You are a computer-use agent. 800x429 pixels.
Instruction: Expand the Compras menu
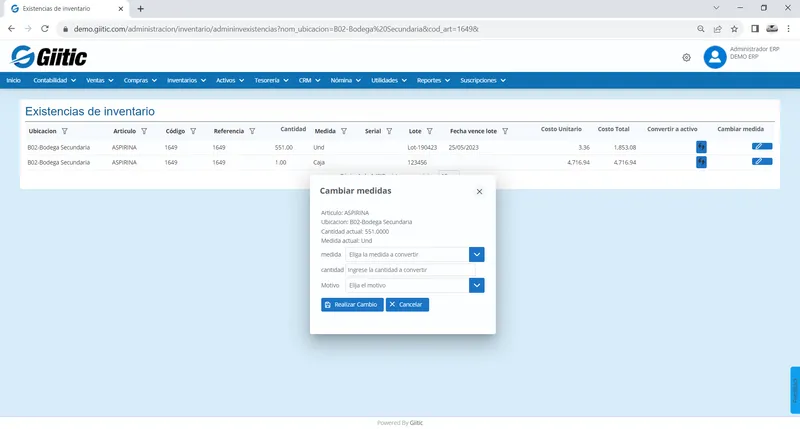(140, 81)
